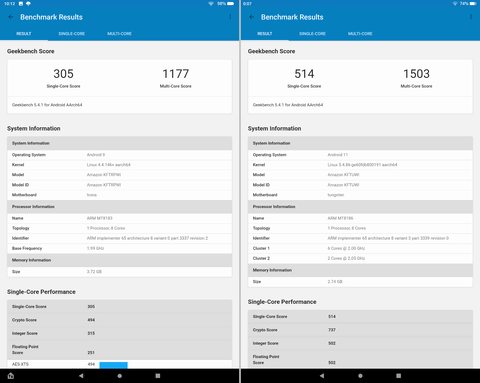Viewport: 480px width, 383px height.
Task: Tap left screen recent apps square button
Action: [x=158, y=376]
